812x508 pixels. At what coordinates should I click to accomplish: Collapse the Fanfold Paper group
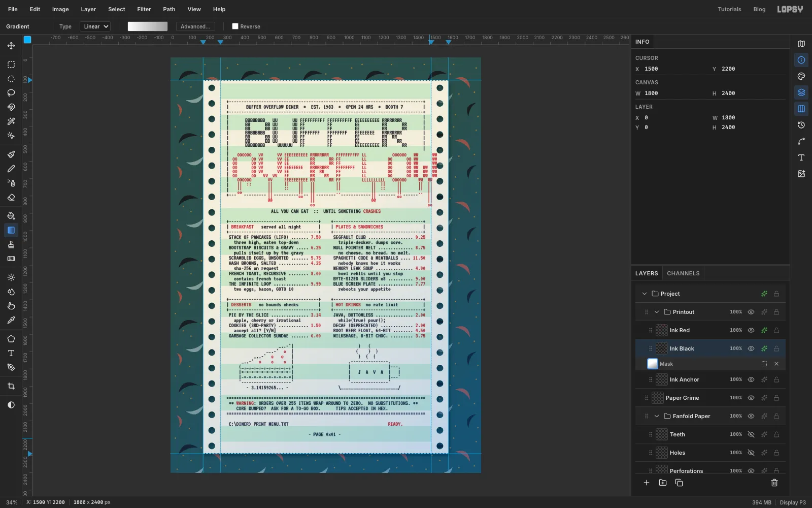click(x=657, y=416)
